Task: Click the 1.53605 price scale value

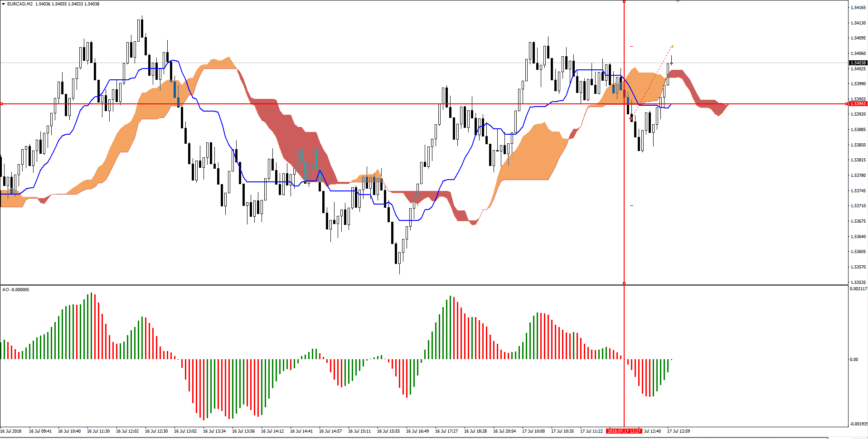Action: 858,252
